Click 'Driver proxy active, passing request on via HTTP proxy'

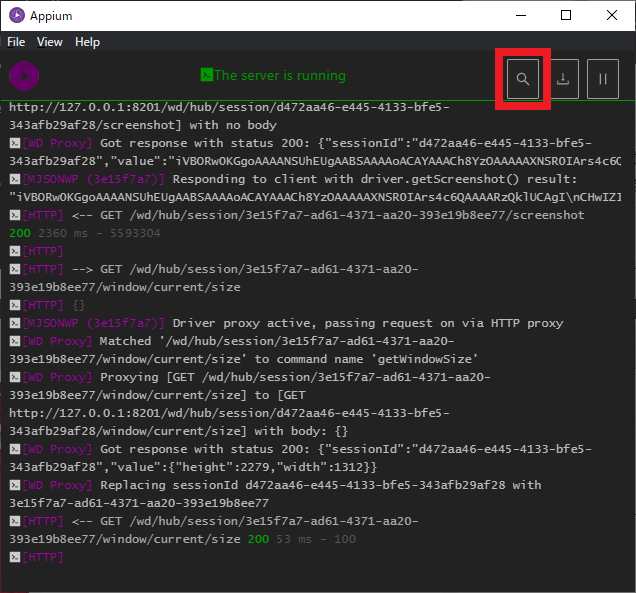coord(368,323)
